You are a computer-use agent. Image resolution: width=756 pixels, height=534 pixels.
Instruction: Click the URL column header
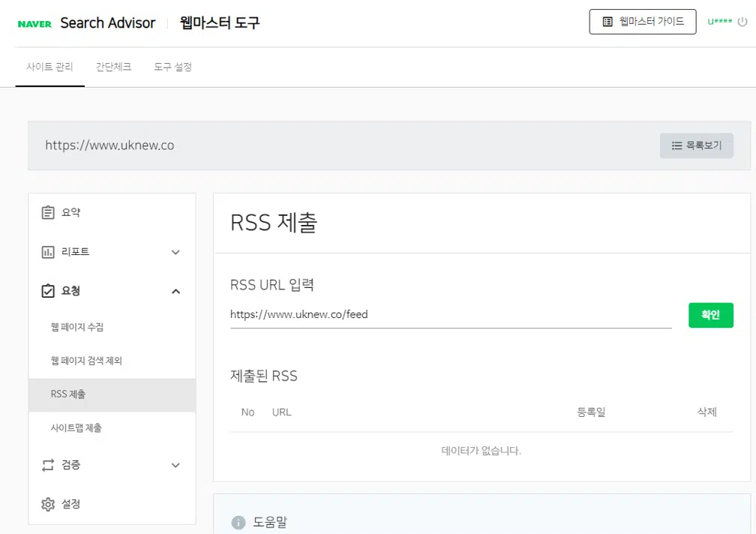coord(281,412)
